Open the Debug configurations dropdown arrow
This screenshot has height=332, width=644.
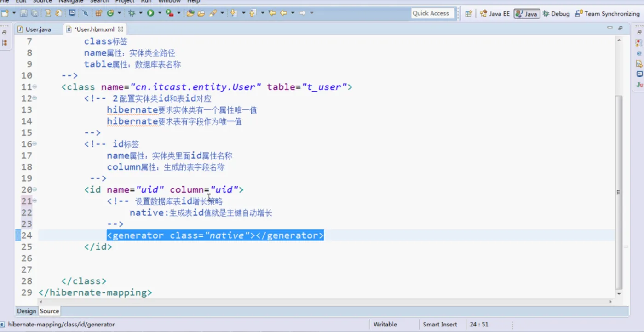click(x=141, y=13)
